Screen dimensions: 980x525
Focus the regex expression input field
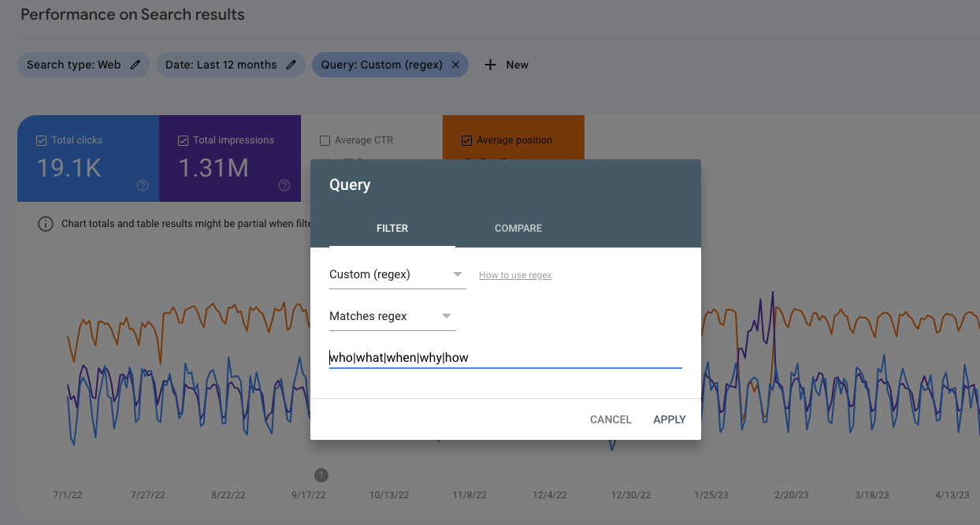pos(505,357)
